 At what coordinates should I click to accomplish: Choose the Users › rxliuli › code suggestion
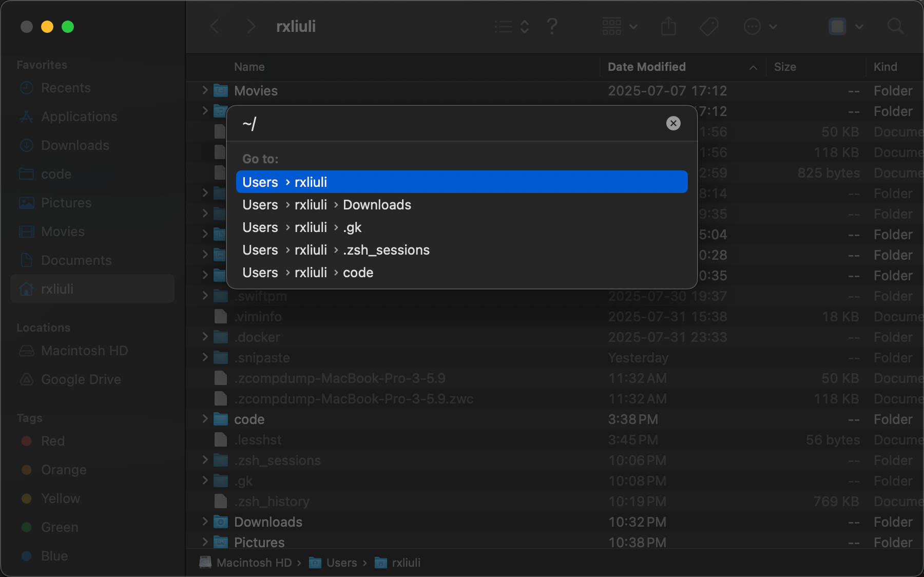[x=461, y=273]
